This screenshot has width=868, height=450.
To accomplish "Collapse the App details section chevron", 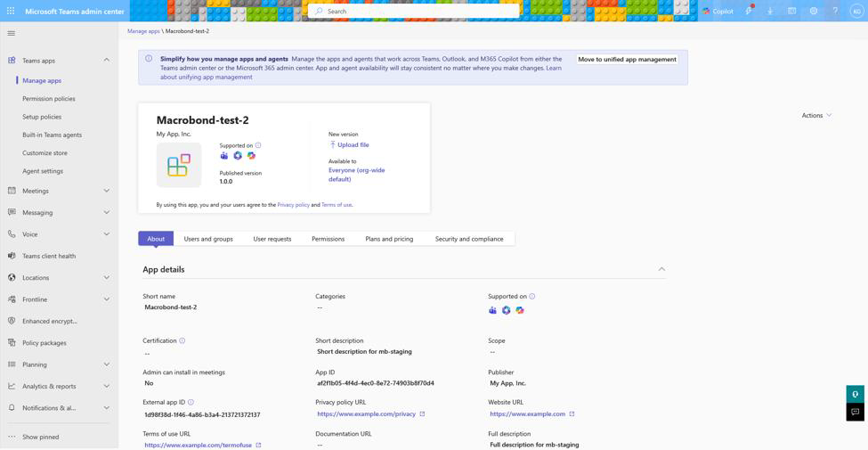I will coord(661,269).
